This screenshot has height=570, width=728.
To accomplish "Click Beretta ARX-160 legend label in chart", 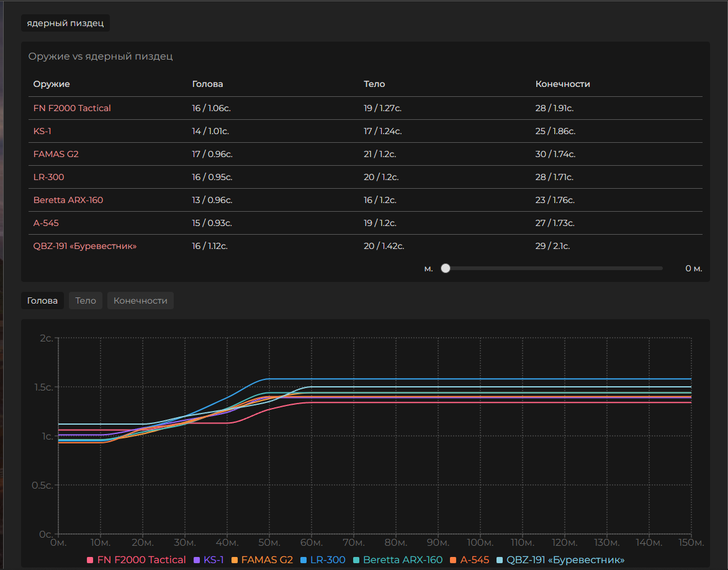I will pyautogui.click(x=403, y=560).
